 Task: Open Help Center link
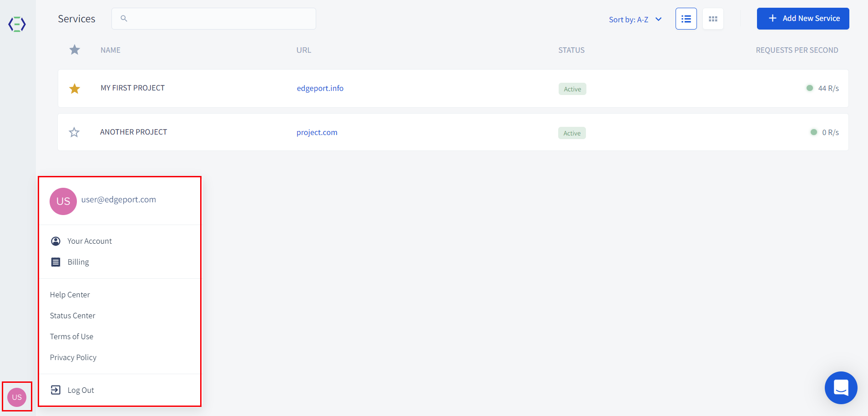70,295
